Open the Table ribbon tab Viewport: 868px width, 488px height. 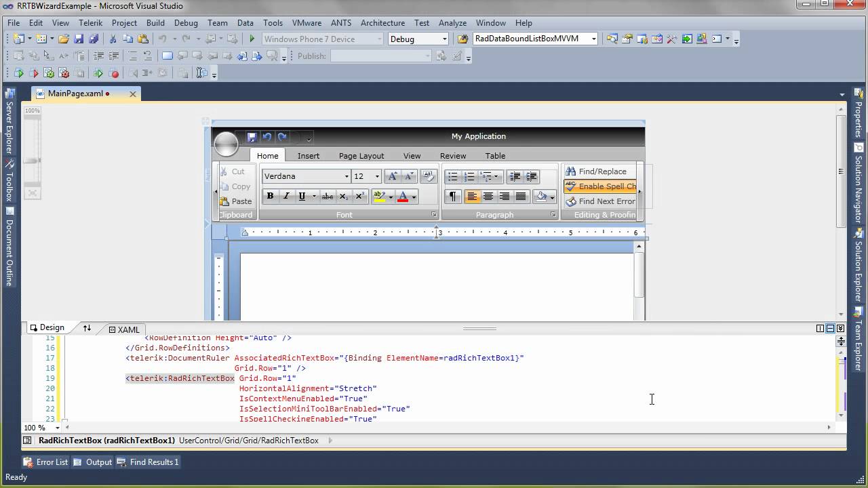click(495, 156)
